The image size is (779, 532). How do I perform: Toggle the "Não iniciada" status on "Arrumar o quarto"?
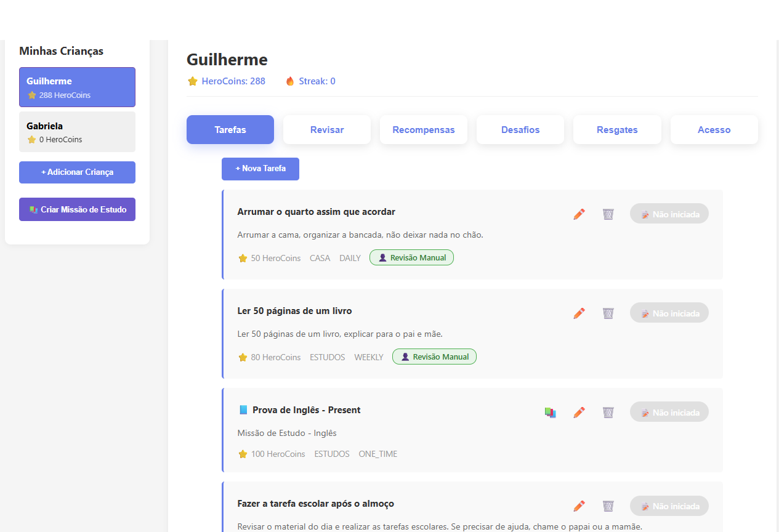(x=669, y=214)
